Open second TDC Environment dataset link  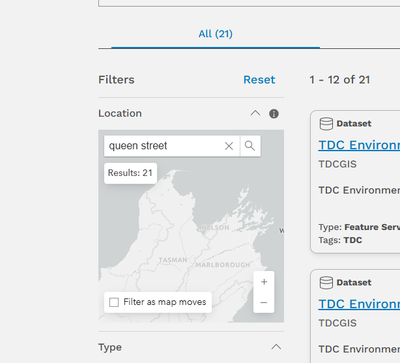(359, 304)
